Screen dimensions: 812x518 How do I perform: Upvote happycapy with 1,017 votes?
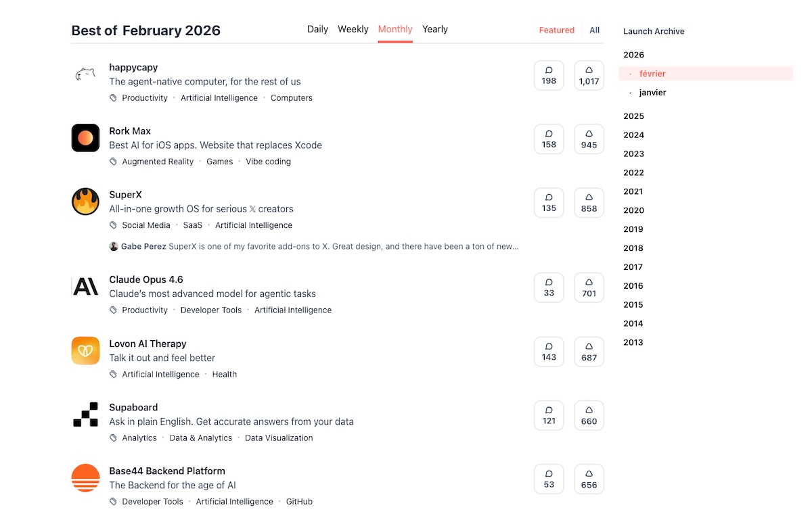589,75
